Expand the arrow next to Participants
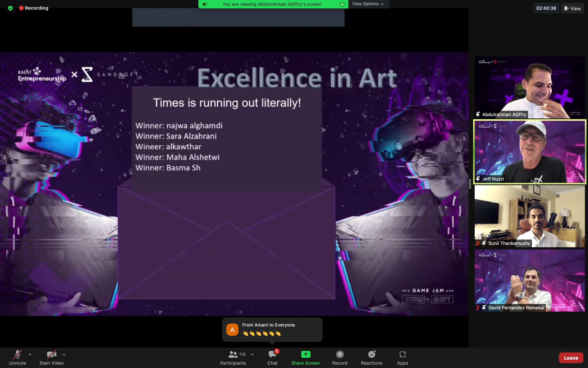 tap(252, 354)
